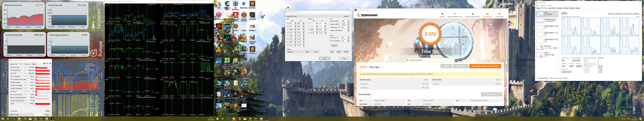Open GPU Load sensor dropdown
644x121 pixels.
pos(25,92)
